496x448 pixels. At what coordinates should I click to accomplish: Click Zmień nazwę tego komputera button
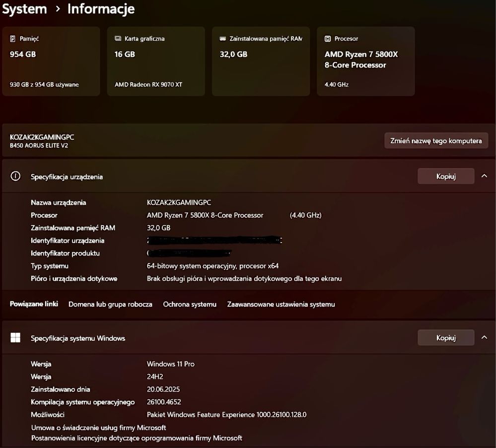pos(436,141)
